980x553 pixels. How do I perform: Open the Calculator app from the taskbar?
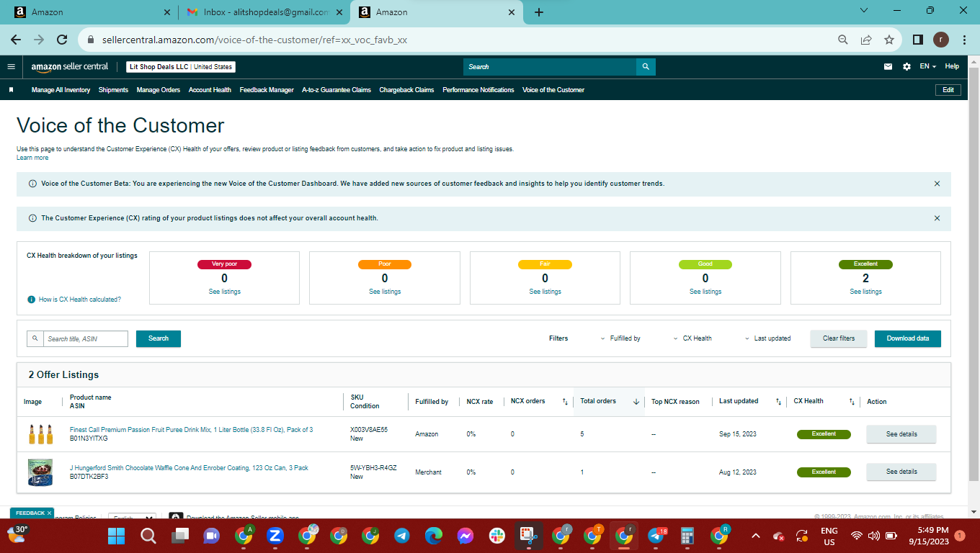coord(687,536)
